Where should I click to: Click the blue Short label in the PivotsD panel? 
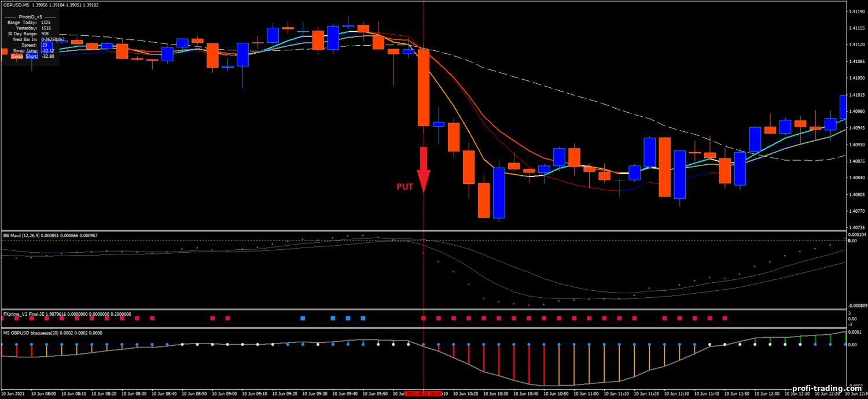(32, 56)
